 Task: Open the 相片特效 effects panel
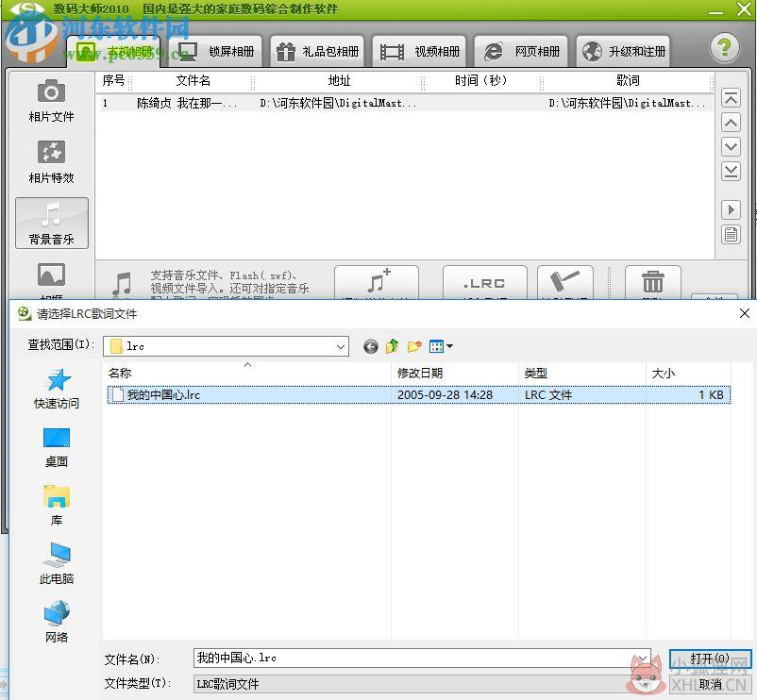pos(51,161)
